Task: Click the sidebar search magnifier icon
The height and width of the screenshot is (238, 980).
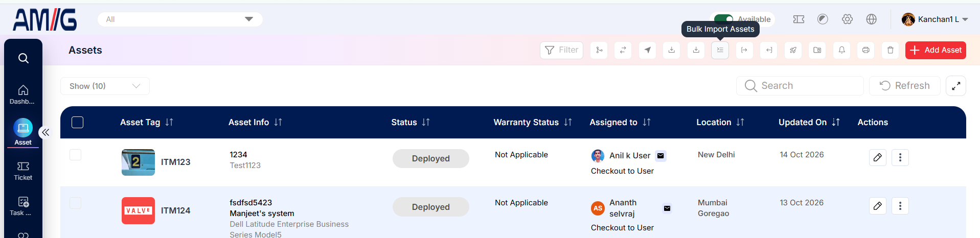Action: [24, 58]
